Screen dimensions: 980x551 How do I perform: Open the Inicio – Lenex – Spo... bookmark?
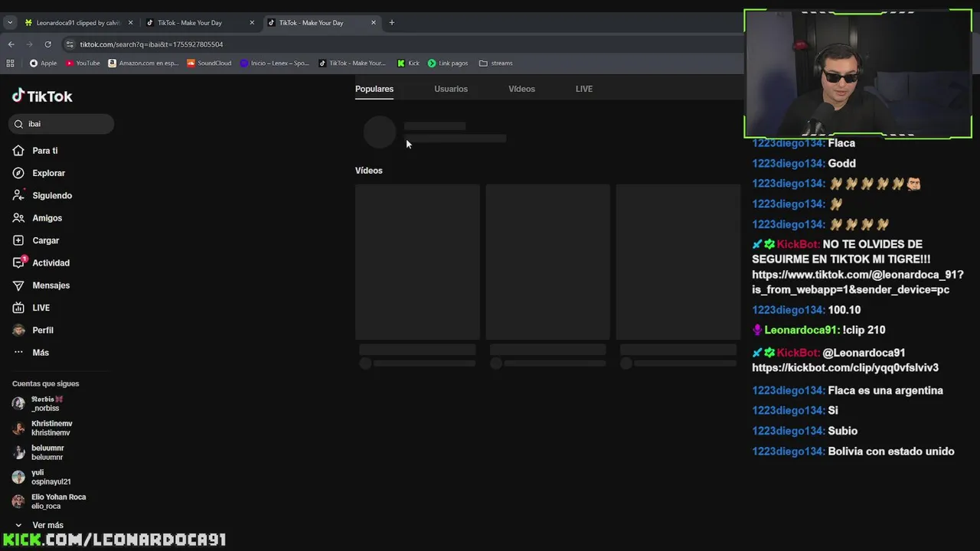pyautogui.click(x=275, y=63)
